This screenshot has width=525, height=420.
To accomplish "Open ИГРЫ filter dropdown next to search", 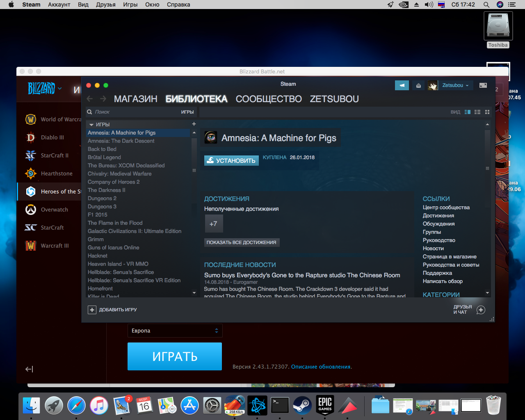I will 187,112.
